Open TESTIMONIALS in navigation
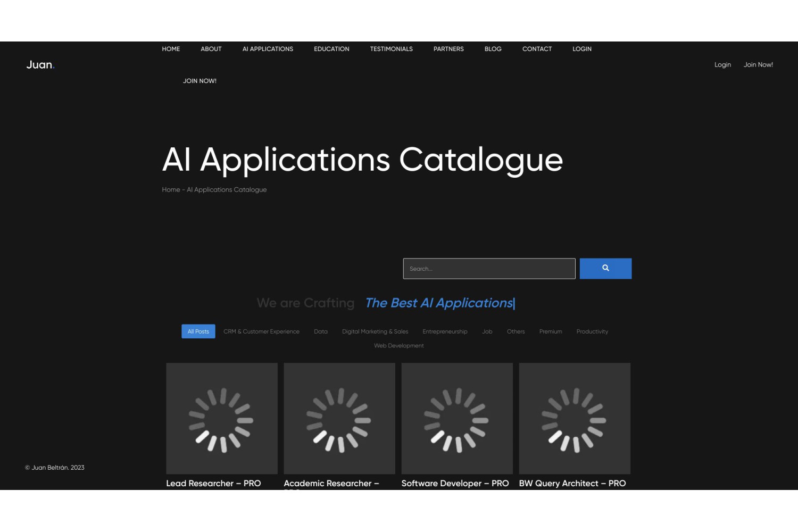Screen dimensions: 798x532 pyautogui.click(x=392, y=49)
